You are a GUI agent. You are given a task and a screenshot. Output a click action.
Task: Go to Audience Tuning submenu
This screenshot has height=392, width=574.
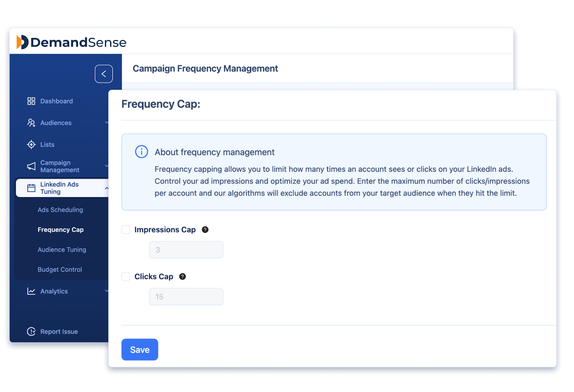[62, 250]
